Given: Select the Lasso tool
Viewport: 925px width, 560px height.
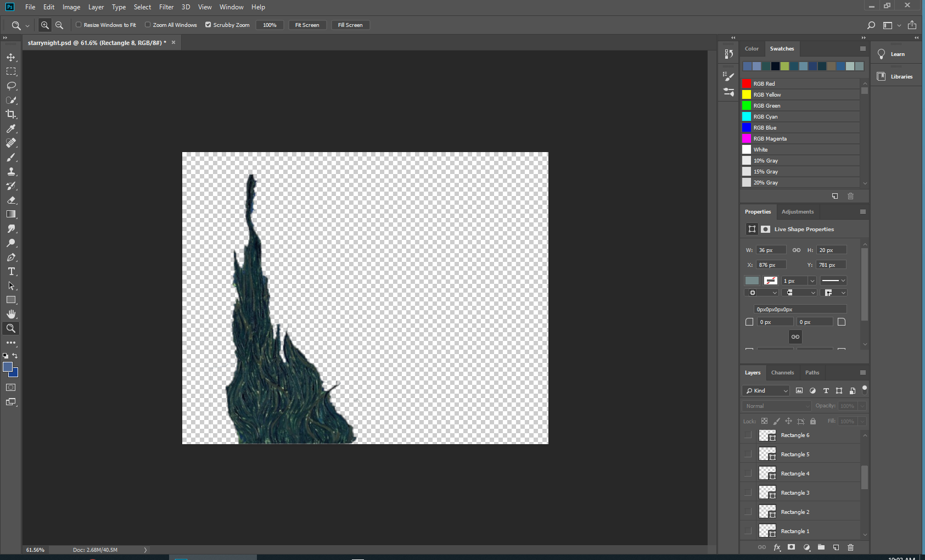Looking at the screenshot, I should (x=11, y=86).
